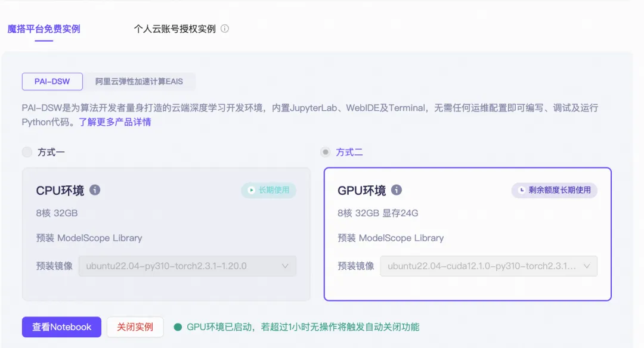Click the 查看Notebook button

coord(61,327)
